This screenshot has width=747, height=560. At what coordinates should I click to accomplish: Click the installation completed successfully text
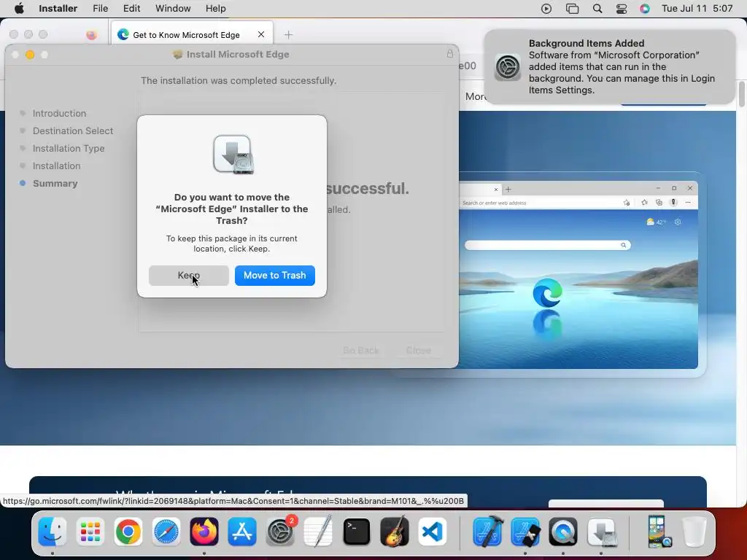coord(239,80)
